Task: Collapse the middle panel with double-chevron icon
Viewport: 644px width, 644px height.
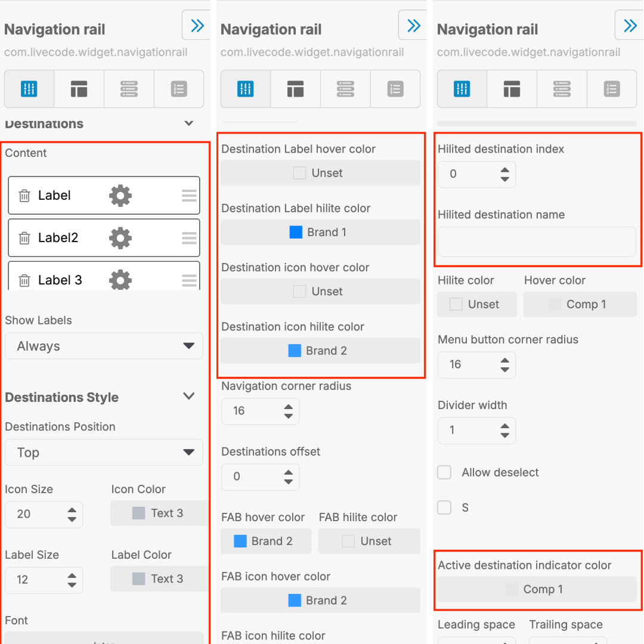Action: point(414,26)
